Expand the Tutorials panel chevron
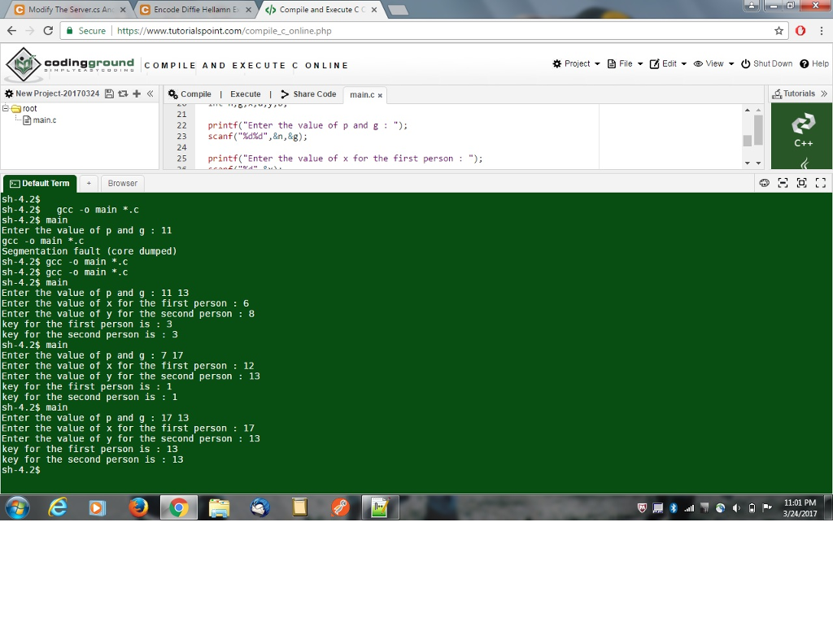Image resolution: width=833 pixels, height=644 pixels. point(823,94)
